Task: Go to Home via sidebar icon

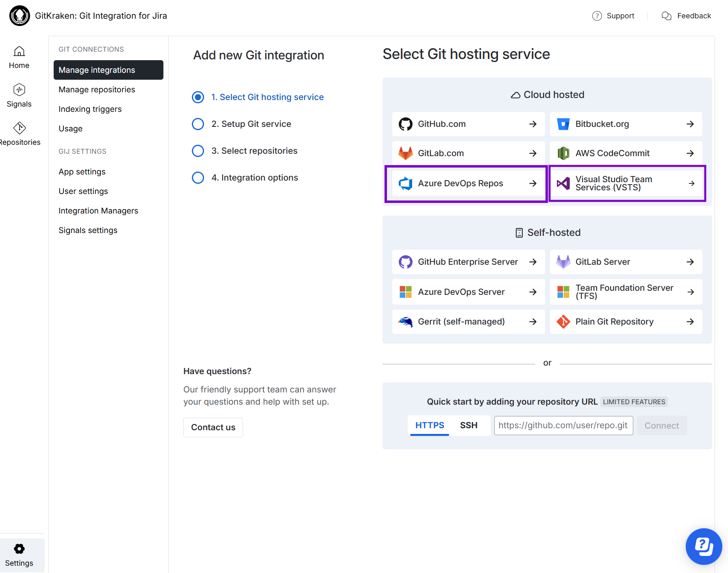Action: tap(19, 52)
